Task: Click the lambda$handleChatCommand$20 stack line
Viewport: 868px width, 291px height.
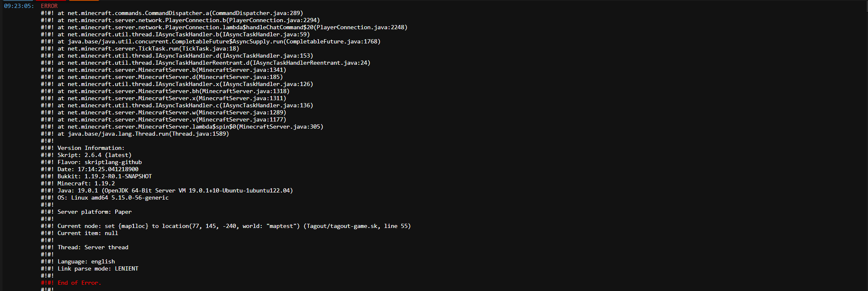Action: click(x=224, y=27)
